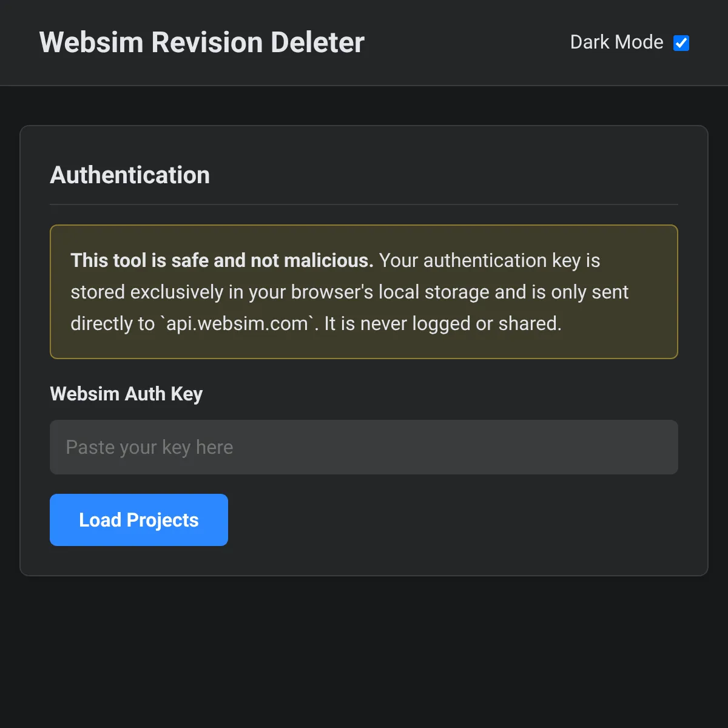Click the Websim Auth Key label
728x728 pixels.
click(126, 394)
